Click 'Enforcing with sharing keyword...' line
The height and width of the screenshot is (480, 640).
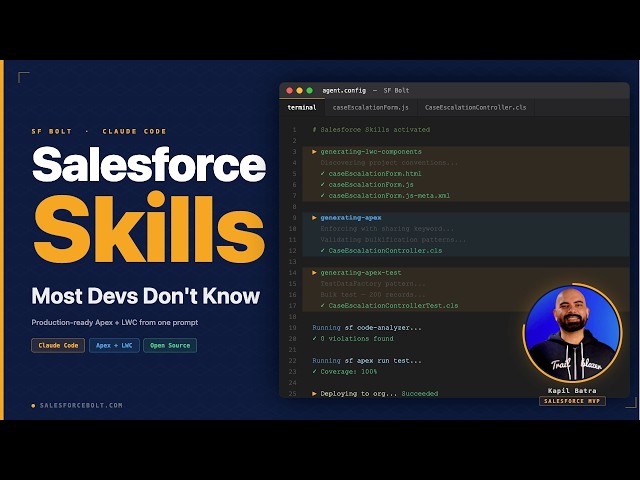click(387, 229)
